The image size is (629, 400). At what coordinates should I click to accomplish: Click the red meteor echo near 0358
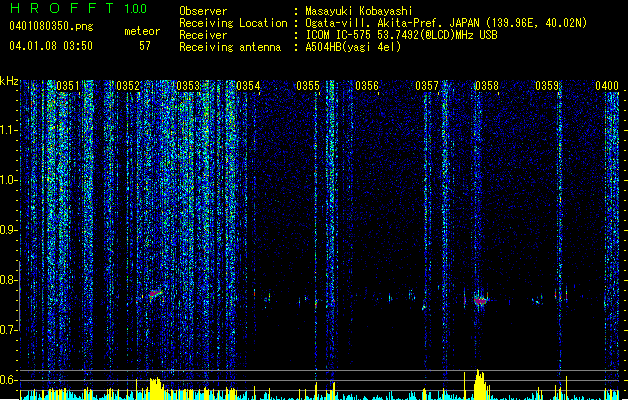pyautogui.click(x=480, y=301)
